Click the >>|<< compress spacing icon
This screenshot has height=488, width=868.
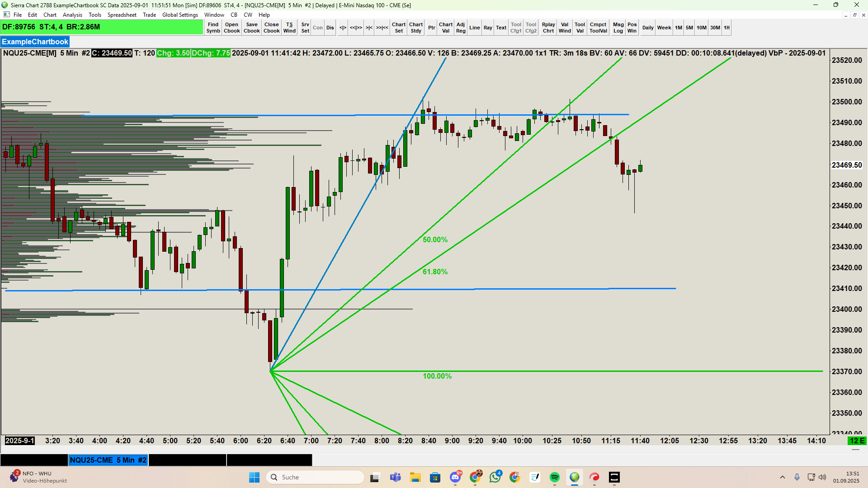pyautogui.click(x=382, y=28)
